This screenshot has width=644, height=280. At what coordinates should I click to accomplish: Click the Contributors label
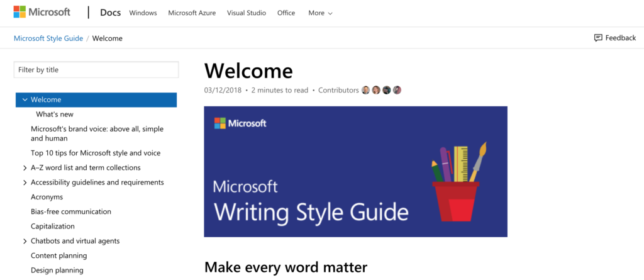(x=338, y=90)
